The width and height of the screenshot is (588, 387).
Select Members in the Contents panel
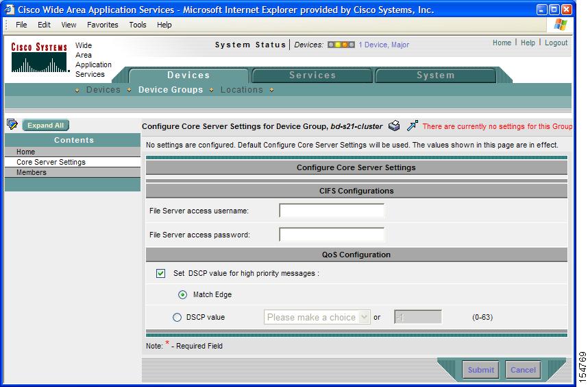coord(73,172)
